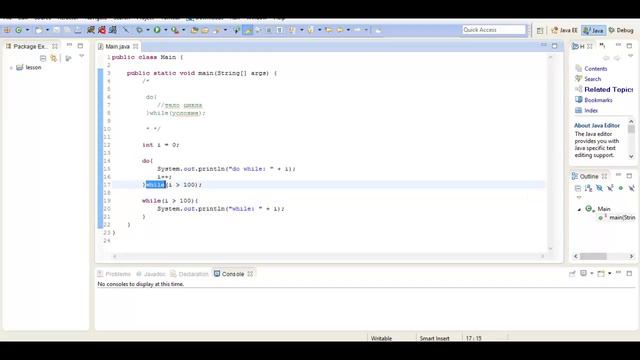Run the program with green play icon

tap(157, 30)
